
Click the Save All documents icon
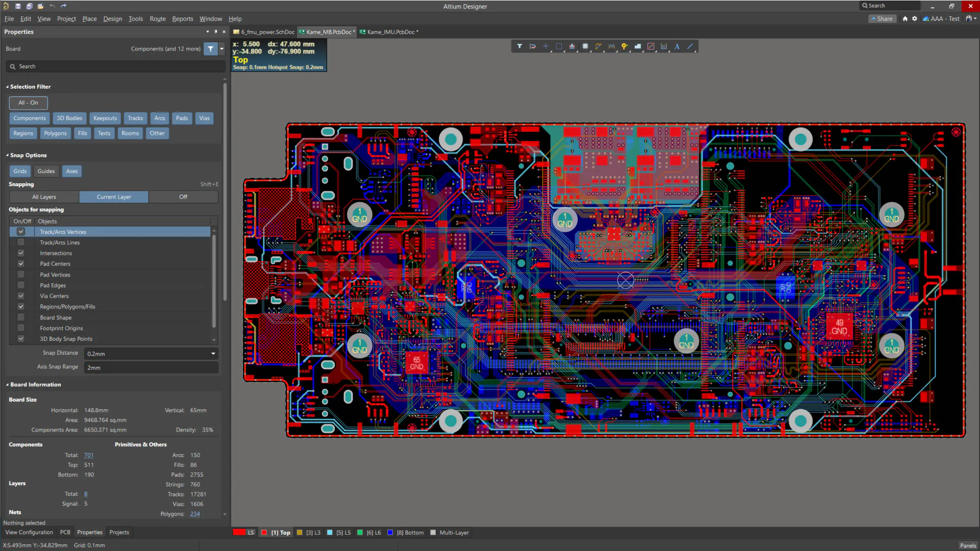pyautogui.click(x=29, y=6)
